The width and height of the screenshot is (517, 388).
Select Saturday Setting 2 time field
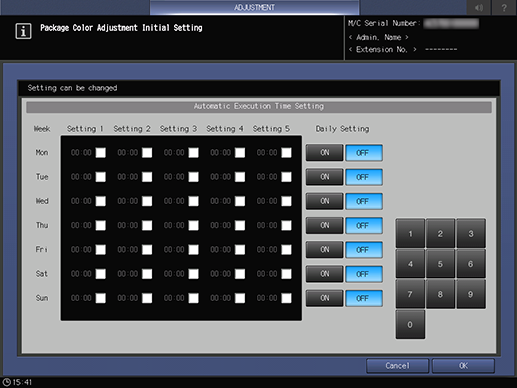click(x=128, y=274)
